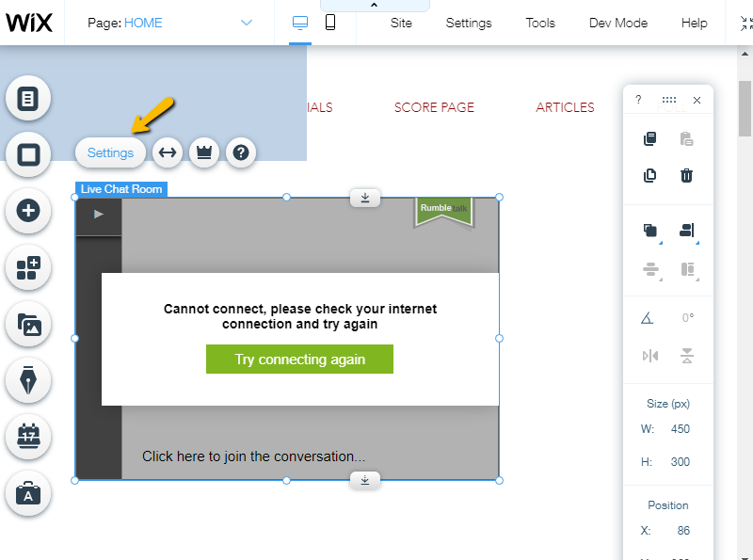Open the Settings menu in top bar
Screen dimensions: 753x560
pos(469,23)
